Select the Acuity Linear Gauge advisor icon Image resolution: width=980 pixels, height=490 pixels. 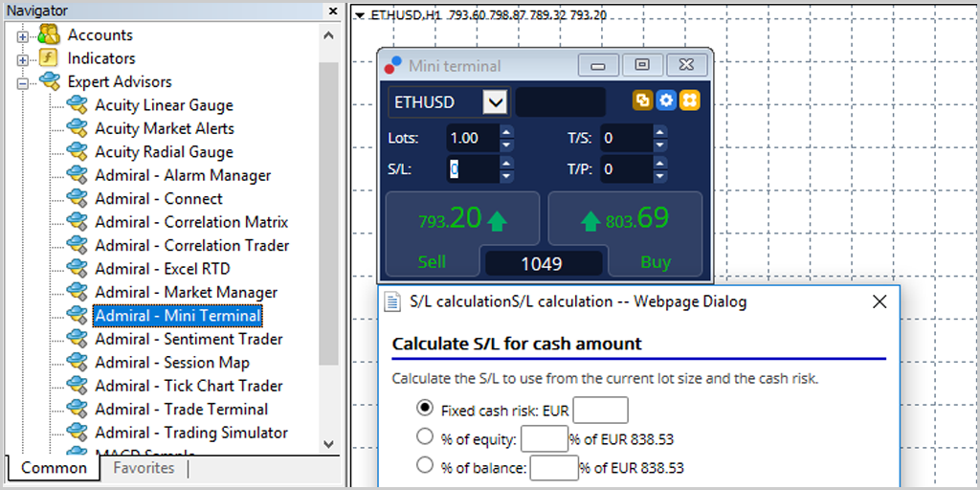pyautogui.click(x=77, y=105)
